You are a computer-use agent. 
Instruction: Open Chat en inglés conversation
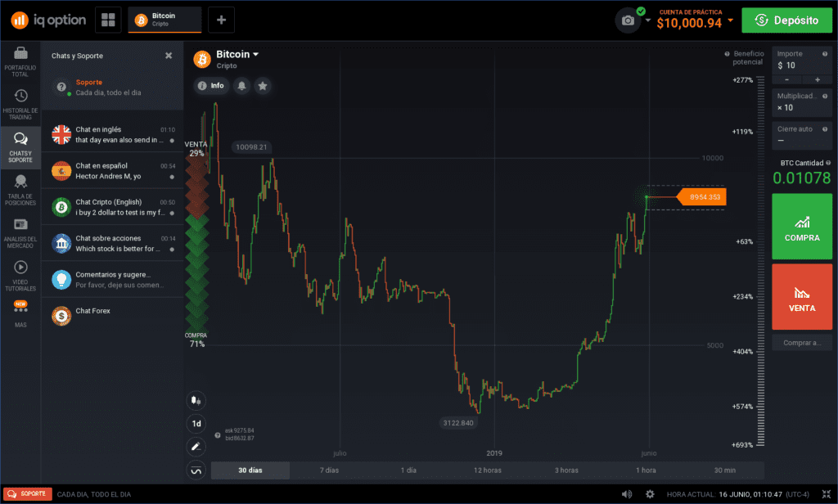point(112,135)
